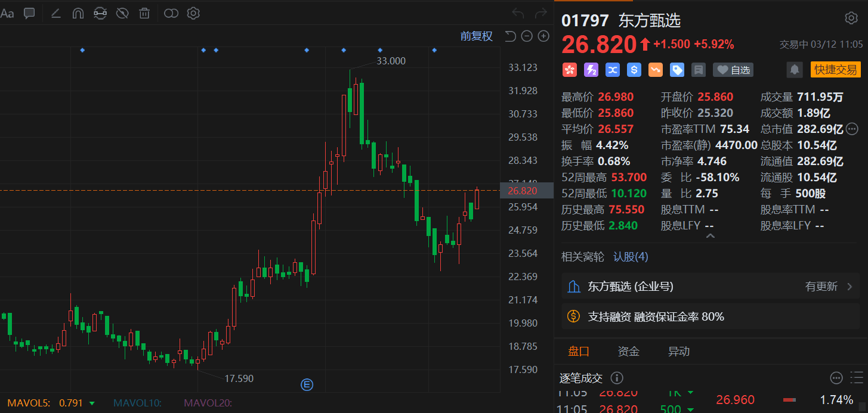Zoom in the chart with plus icon

(x=543, y=36)
